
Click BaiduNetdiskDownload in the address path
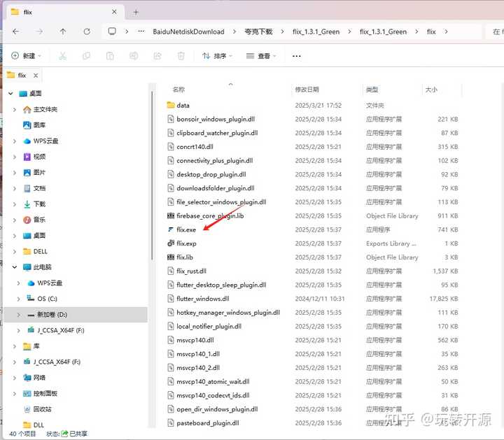click(x=189, y=31)
